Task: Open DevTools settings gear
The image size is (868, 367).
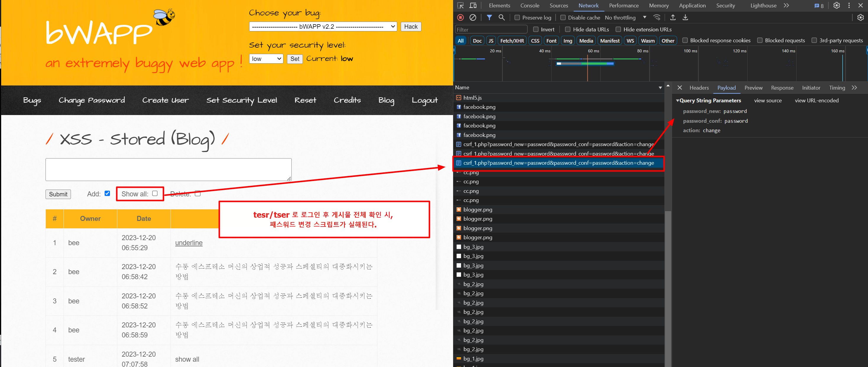Action: point(836,5)
